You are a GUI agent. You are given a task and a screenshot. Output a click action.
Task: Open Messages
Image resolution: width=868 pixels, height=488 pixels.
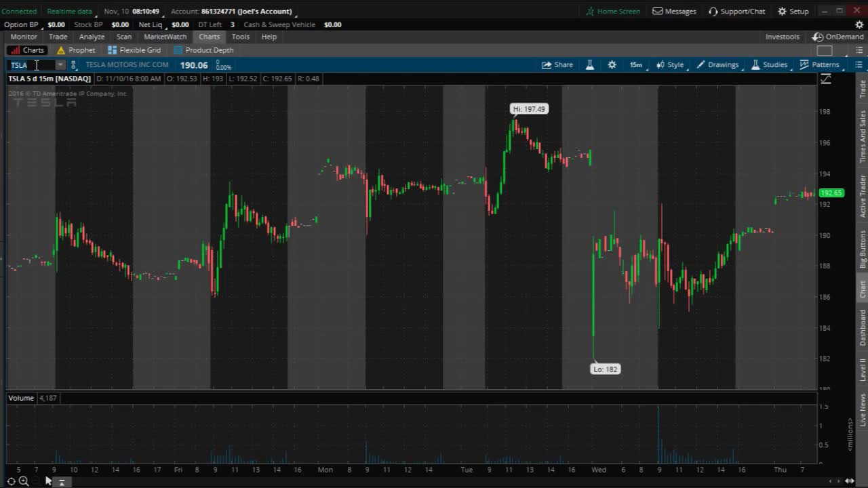(674, 12)
